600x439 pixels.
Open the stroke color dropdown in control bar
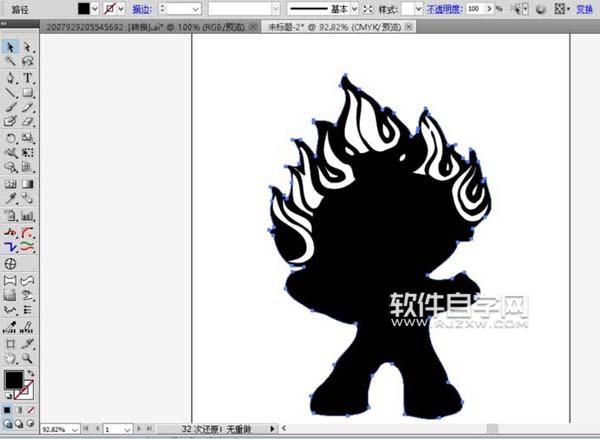(x=121, y=8)
